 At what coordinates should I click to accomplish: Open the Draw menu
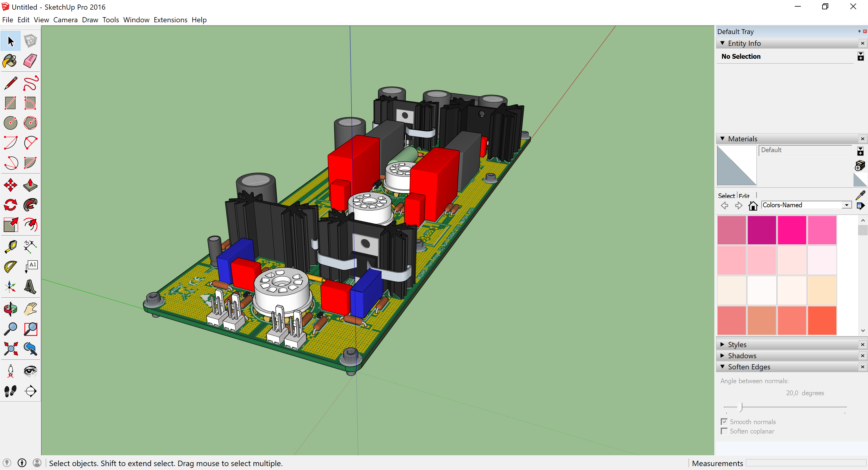(90, 20)
